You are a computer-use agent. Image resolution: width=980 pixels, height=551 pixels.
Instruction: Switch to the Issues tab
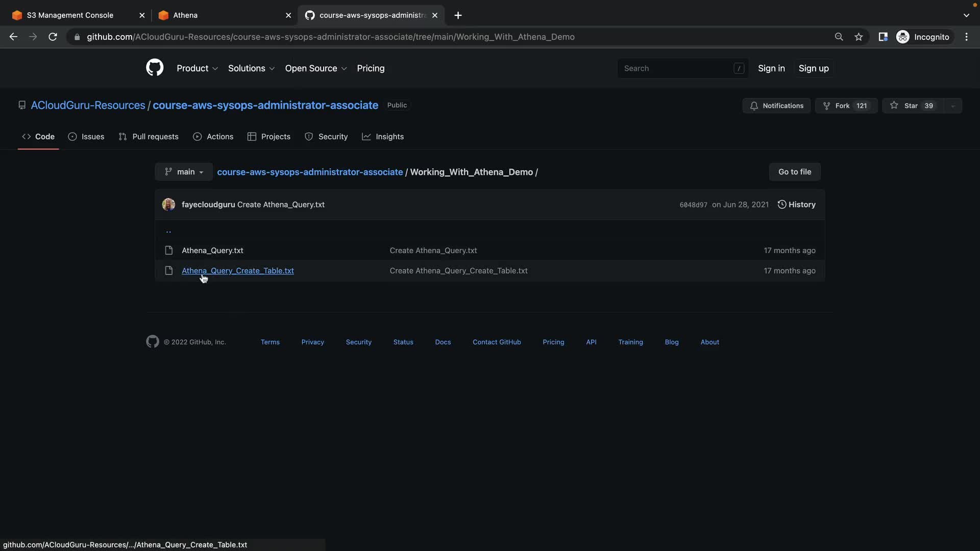click(86, 137)
